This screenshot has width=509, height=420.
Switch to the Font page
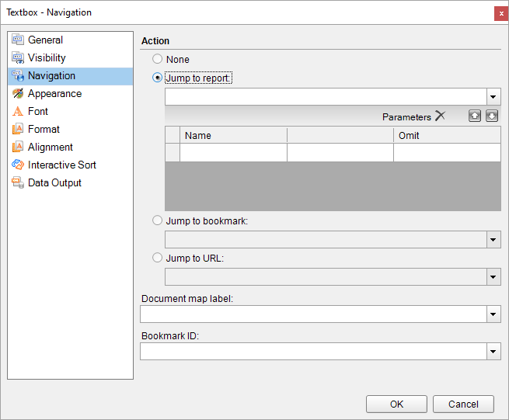(x=70, y=111)
